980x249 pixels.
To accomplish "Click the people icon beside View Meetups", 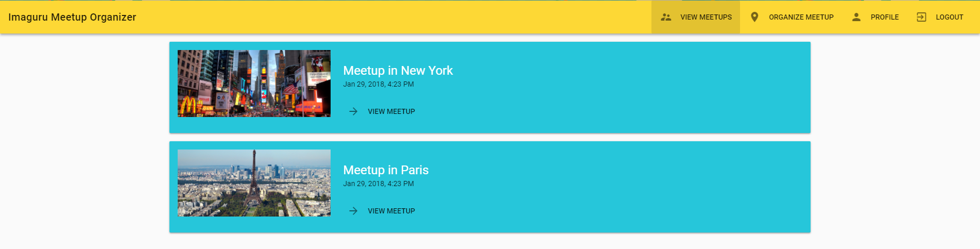I will point(666,17).
